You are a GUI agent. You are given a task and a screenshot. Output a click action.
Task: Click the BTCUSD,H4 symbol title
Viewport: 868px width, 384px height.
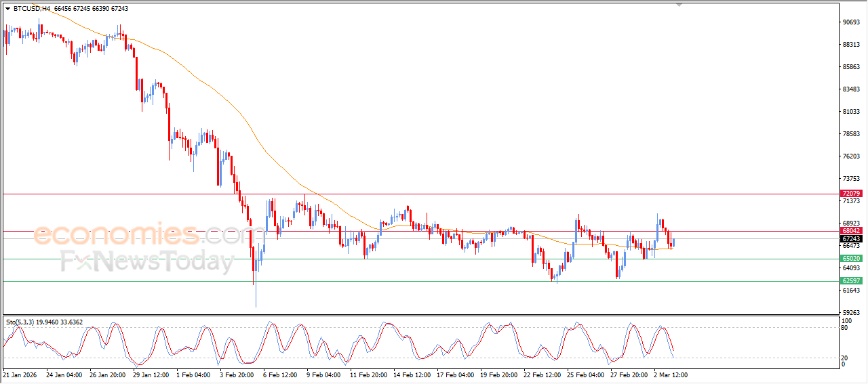point(31,9)
